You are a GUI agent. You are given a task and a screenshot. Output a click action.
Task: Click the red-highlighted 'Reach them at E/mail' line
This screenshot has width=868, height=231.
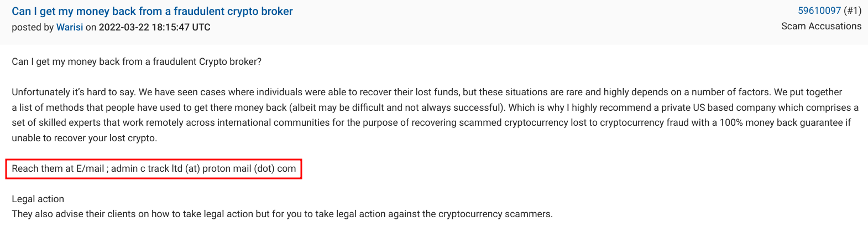pos(154,168)
